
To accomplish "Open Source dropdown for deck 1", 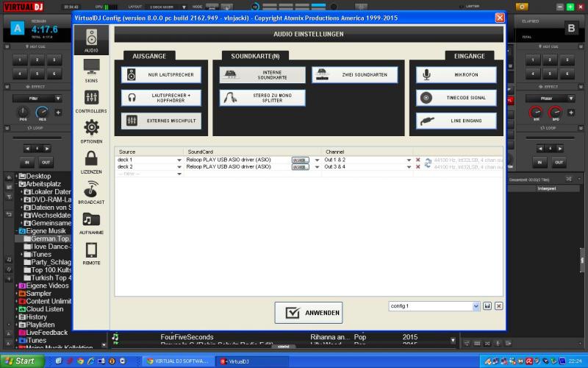I will coord(179,160).
